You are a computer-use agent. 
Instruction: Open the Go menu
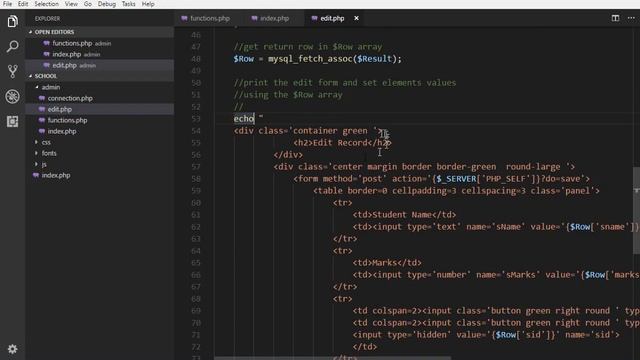click(88, 4)
